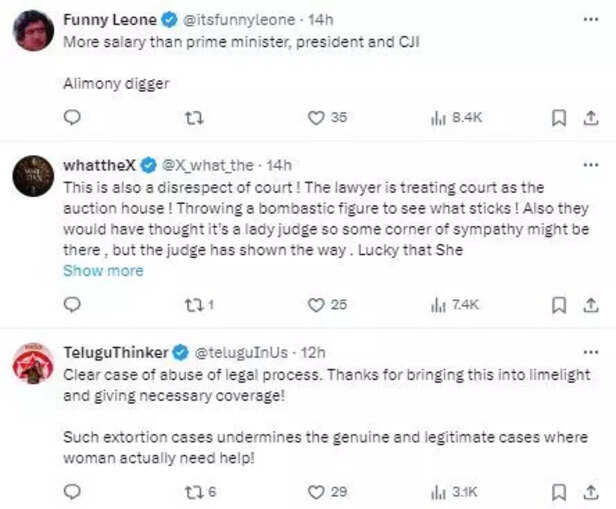Share Funny Leone's tweet
616x509 pixels.
tap(590, 117)
